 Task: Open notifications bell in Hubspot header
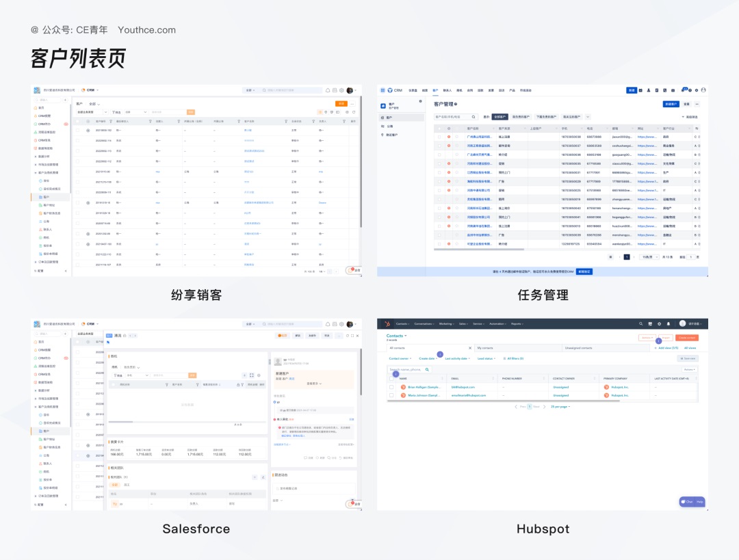(669, 324)
